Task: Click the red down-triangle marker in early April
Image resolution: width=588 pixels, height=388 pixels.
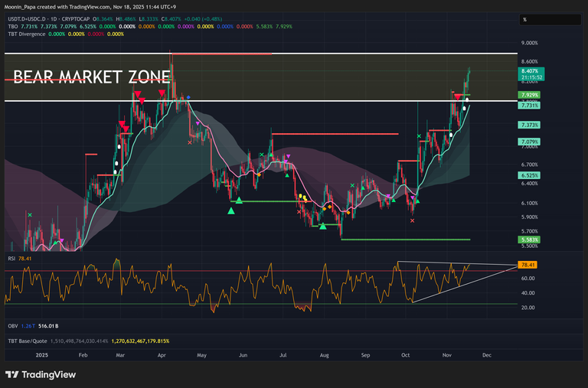Action: (162, 93)
